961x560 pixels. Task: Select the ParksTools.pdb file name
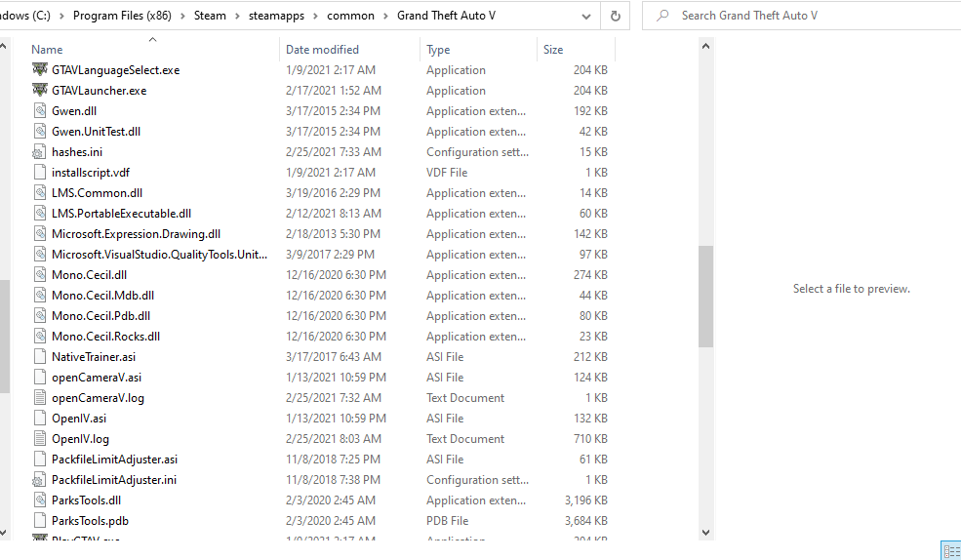[x=90, y=521]
